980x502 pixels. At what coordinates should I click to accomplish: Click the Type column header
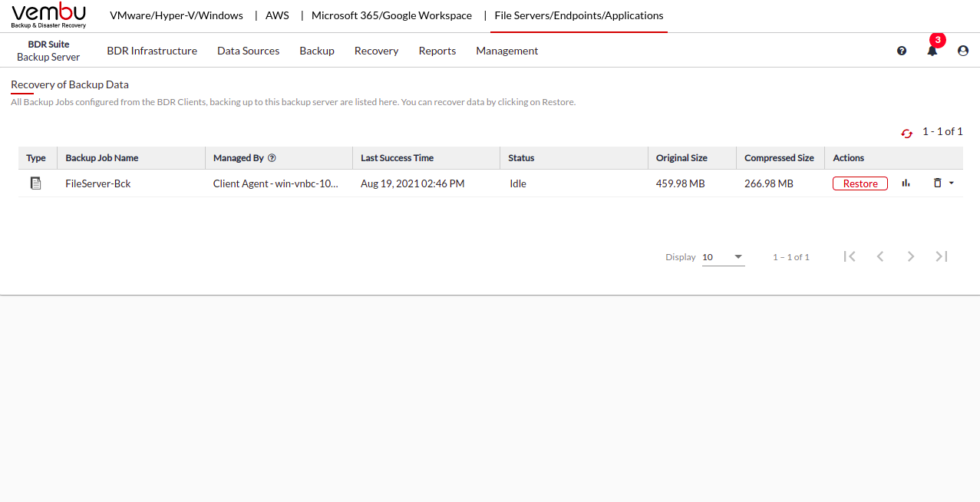coord(36,158)
